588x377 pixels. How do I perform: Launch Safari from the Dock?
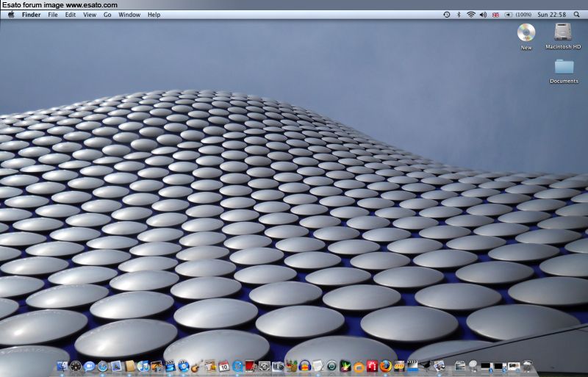coord(103,365)
